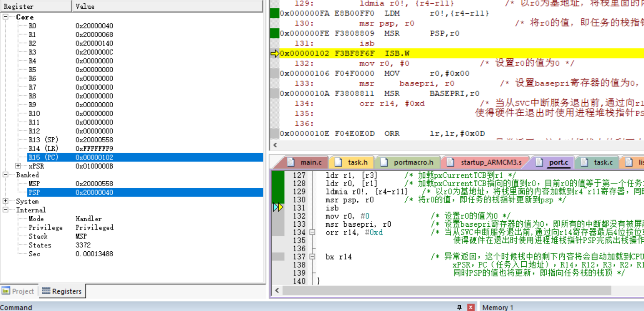Click the Memory 1 panel title
This screenshot has width=644, height=311.
[498, 307]
